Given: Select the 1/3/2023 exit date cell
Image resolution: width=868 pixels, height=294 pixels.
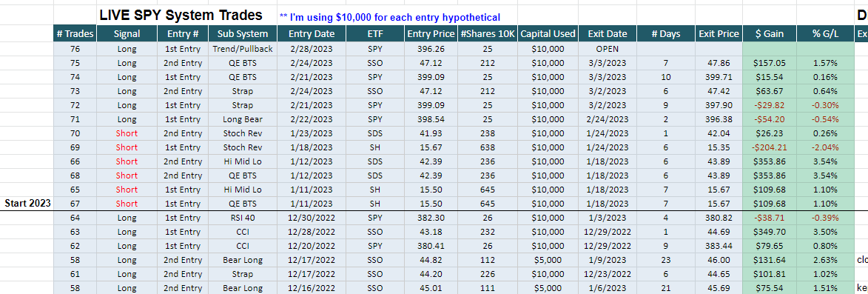Looking at the screenshot, I should (x=607, y=218).
